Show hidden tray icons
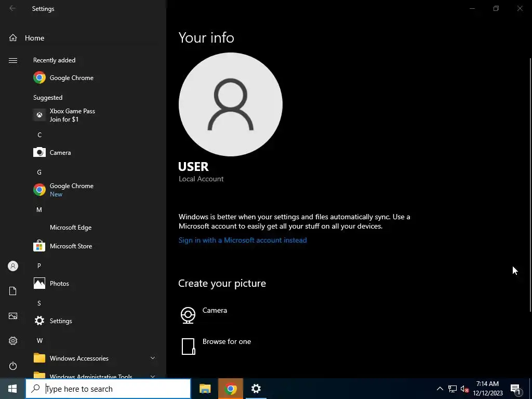The width and height of the screenshot is (532, 399). 440,389
